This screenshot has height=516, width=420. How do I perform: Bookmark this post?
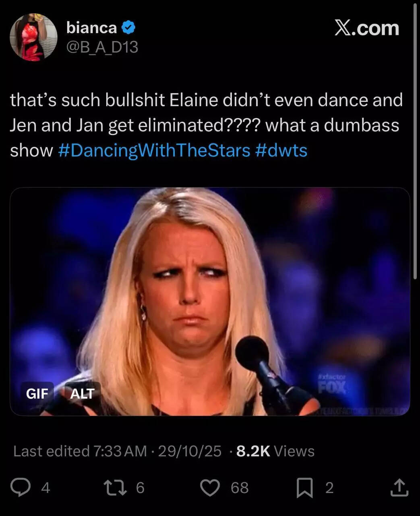coord(305,488)
